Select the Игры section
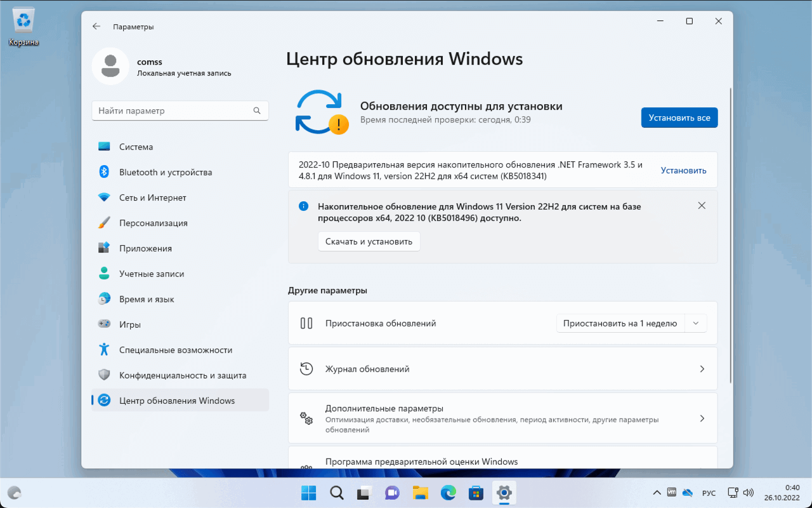The width and height of the screenshot is (812, 508). tap(180, 324)
